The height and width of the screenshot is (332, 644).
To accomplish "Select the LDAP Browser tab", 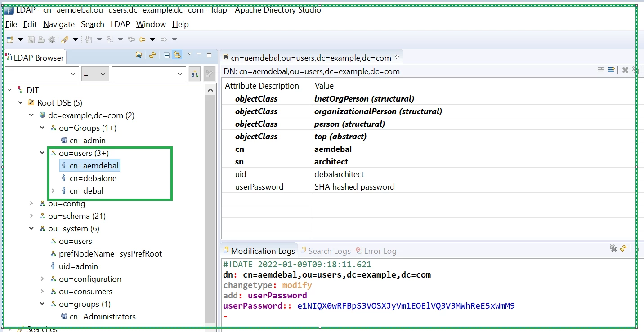I will 35,58.
